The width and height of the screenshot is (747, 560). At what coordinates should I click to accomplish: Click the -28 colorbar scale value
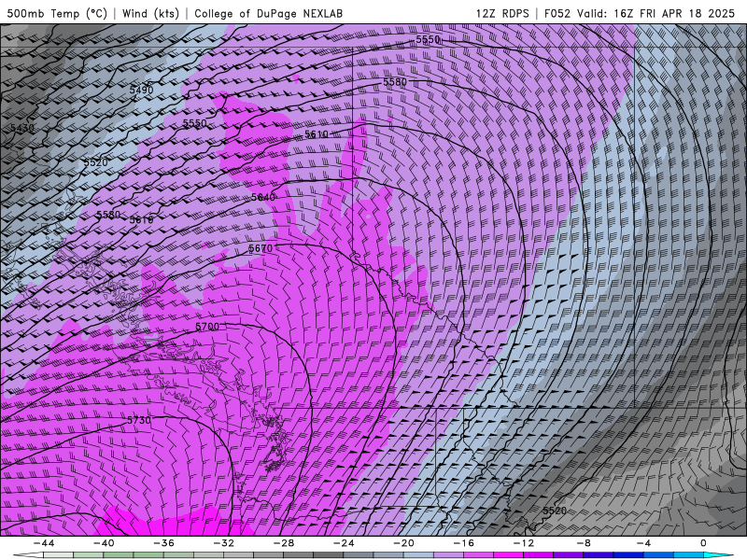pos(284,543)
